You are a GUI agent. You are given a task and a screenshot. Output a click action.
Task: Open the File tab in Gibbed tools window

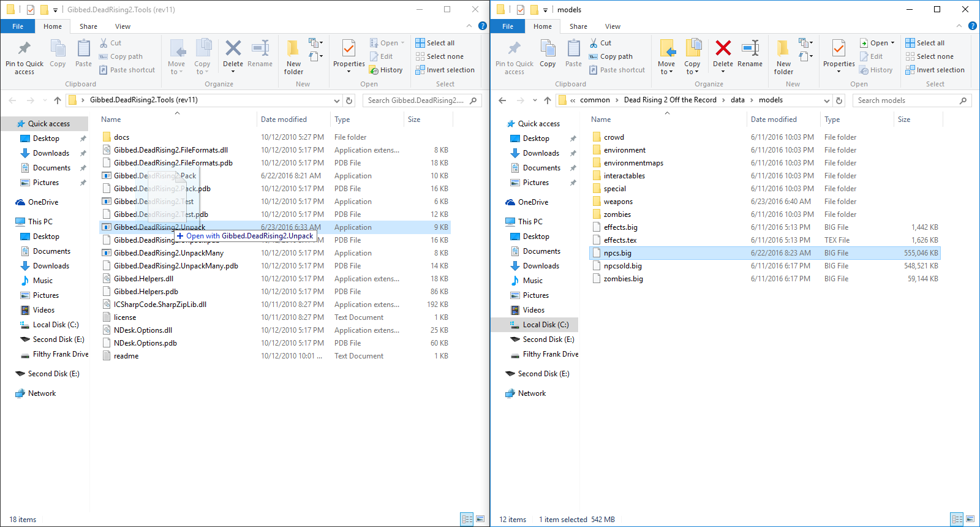(18, 26)
